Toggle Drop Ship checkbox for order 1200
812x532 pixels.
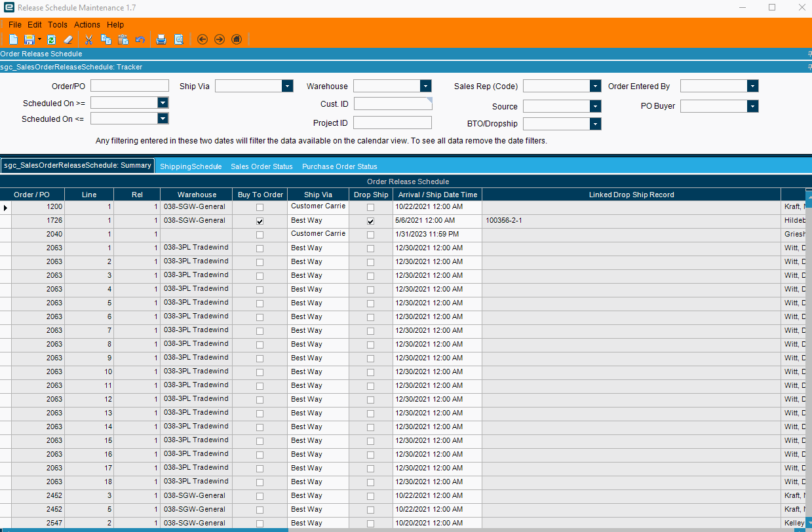point(371,207)
